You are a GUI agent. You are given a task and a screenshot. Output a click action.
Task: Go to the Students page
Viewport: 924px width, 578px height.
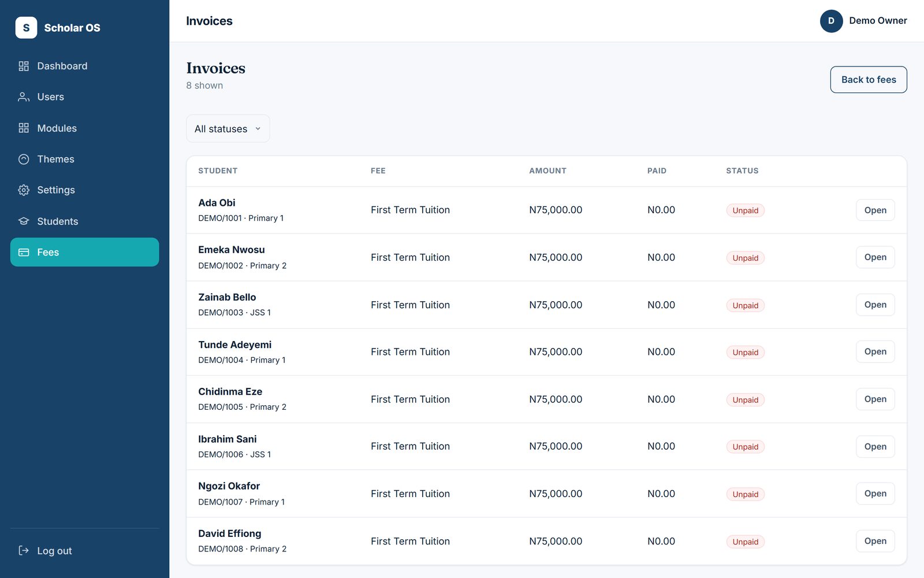[84, 221]
